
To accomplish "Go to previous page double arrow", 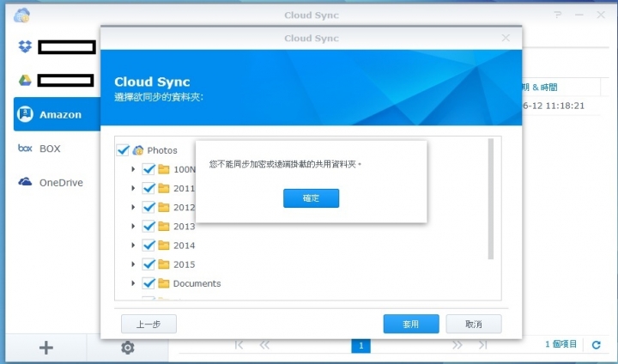I will click(264, 345).
